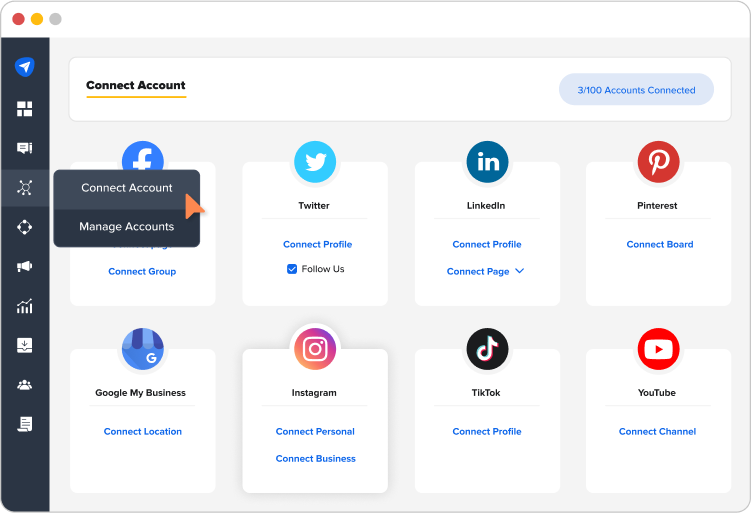The width and height of the screenshot is (751, 513).
Task: Click the Google My Business icon
Action: (x=143, y=349)
